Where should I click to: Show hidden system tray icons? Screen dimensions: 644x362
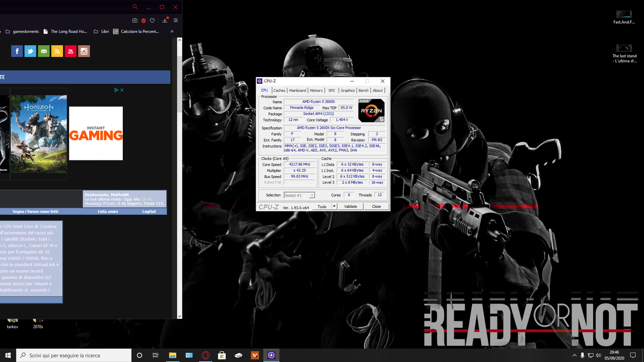click(575, 355)
